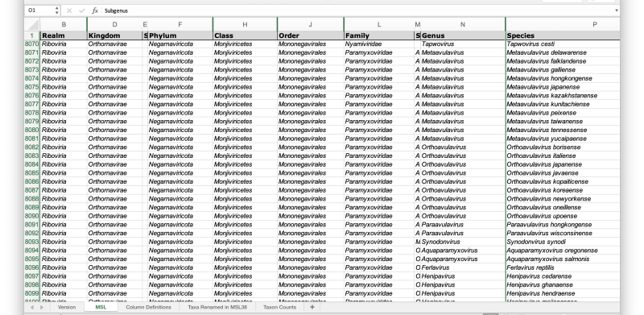This screenshot has width=644, height=315.
Task: Open the Name Box dropdown arrows
Action: pos(56,10)
